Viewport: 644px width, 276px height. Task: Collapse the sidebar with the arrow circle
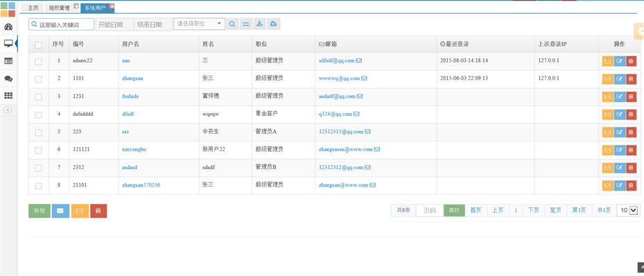click(8, 110)
